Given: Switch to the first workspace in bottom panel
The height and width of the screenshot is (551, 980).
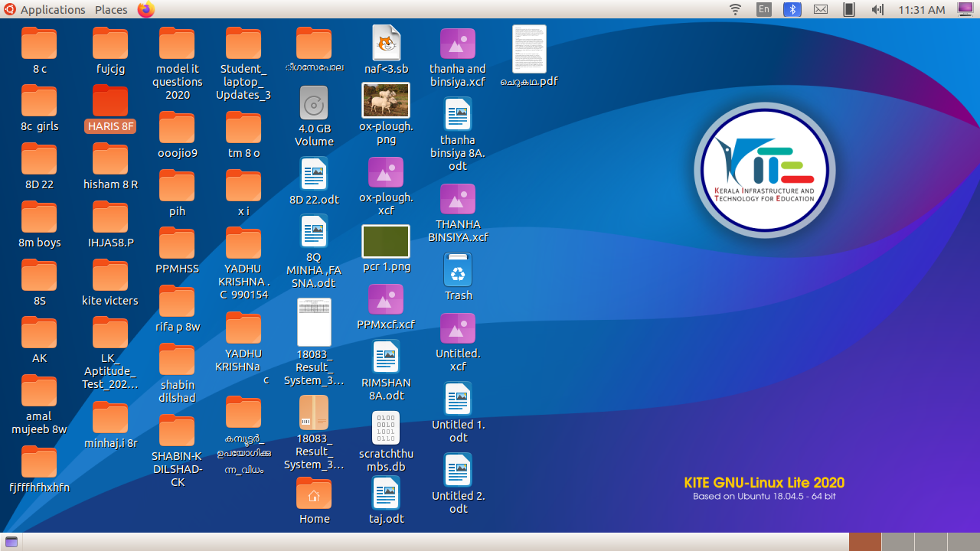Looking at the screenshot, I should point(864,542).
